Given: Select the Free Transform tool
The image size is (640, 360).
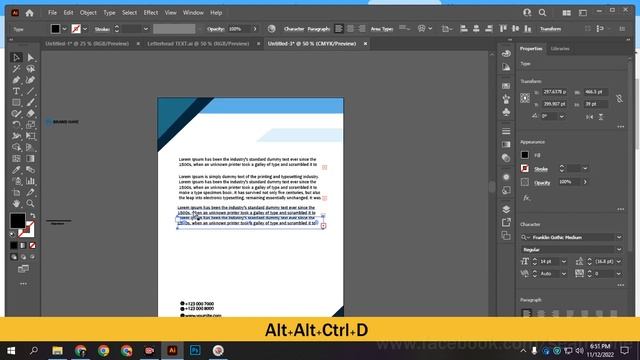Looking at the screenshot, I should click(31, 136).
